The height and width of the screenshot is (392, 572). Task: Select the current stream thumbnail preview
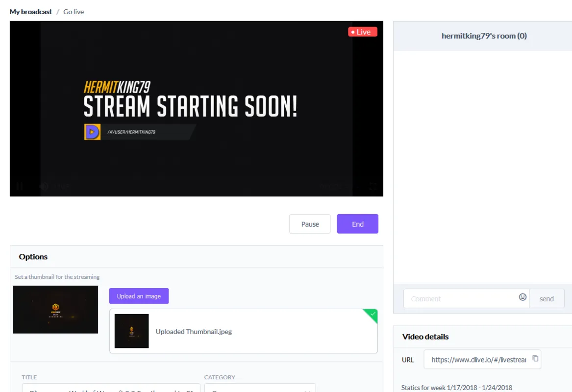pyautogui.click(x=55, y=310)
